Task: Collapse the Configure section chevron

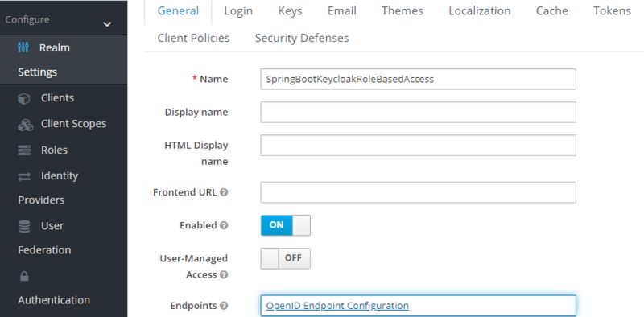Action: [107, 24]
